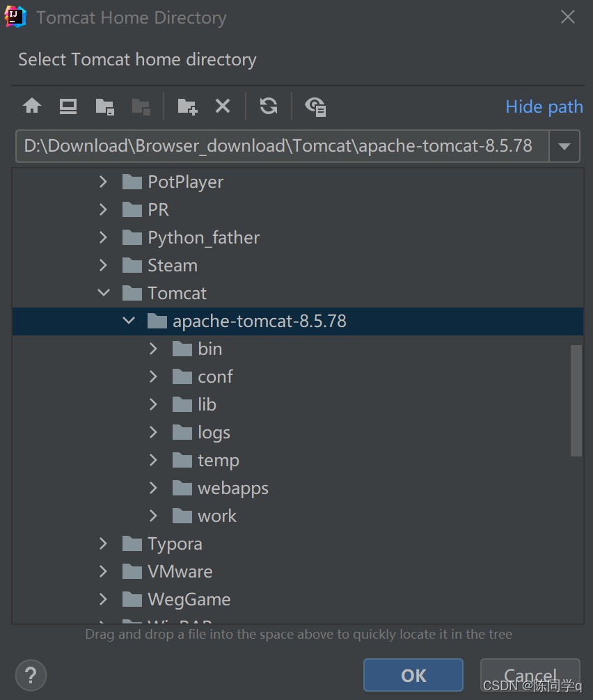Select the VMware folder
The width and height of the screenshot is (593, 700).
coord(168,571)
